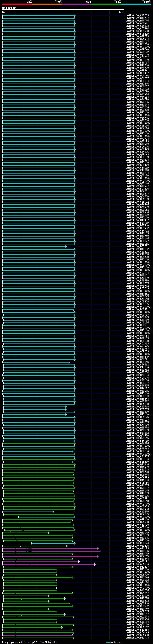Select hit UniRef100_A9P9K1
153x644 pixels.
(x=137, y=70)
